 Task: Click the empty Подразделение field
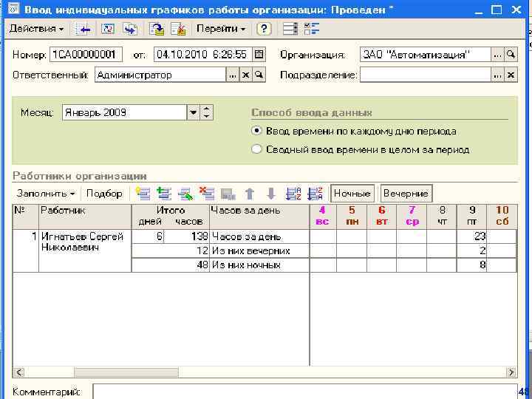tap(426, 75)
